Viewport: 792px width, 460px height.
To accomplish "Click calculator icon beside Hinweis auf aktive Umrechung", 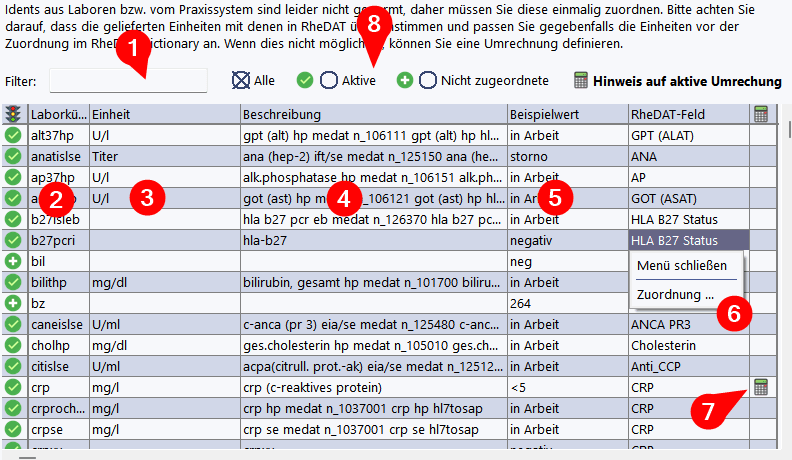I will tap(581, 81).
